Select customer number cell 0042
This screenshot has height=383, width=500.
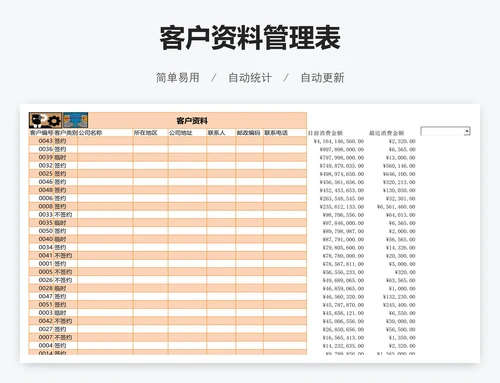coord(46,321)
